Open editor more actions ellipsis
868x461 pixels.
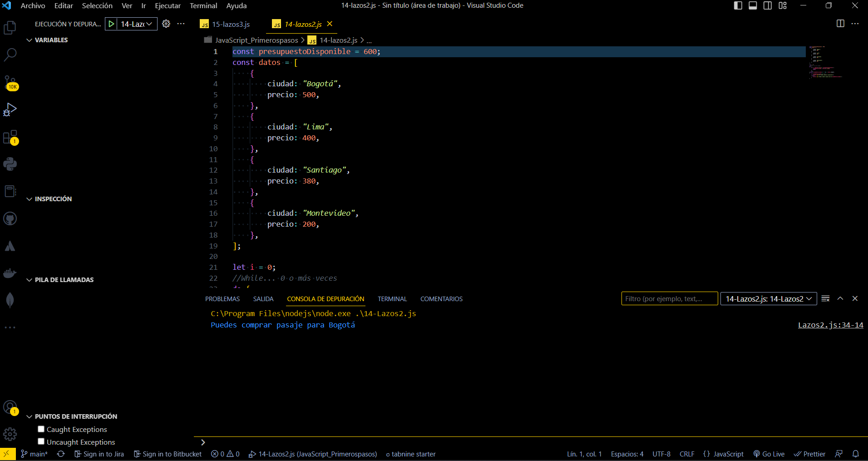point(855,24)
